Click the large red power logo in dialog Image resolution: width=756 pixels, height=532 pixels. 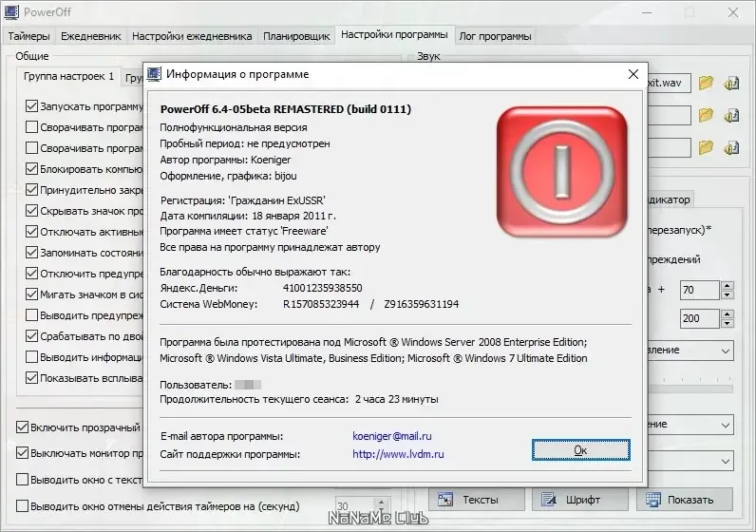(561, 172)
